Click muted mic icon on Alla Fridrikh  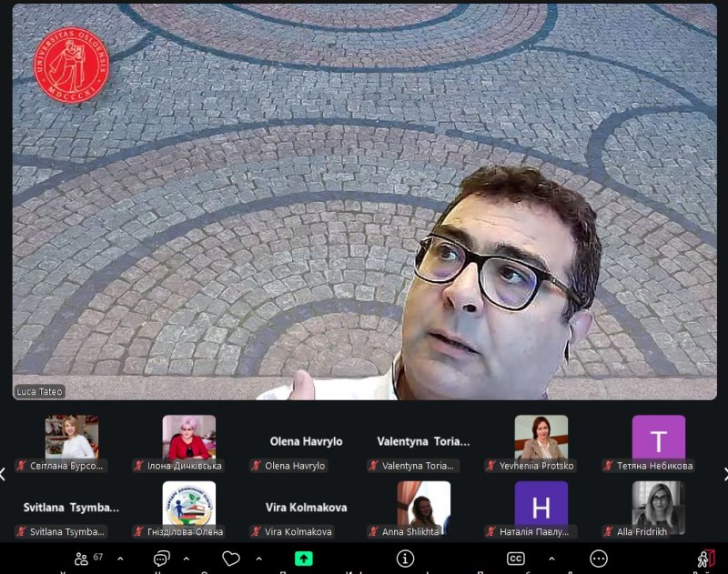tap(608, 531)
